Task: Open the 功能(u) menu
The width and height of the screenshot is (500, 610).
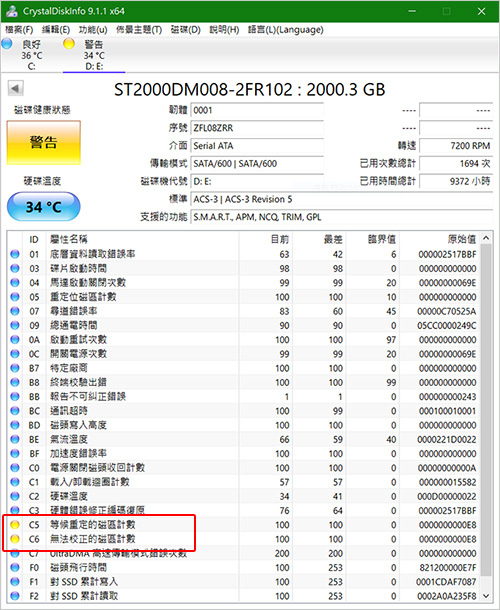Action: [93, 30]
